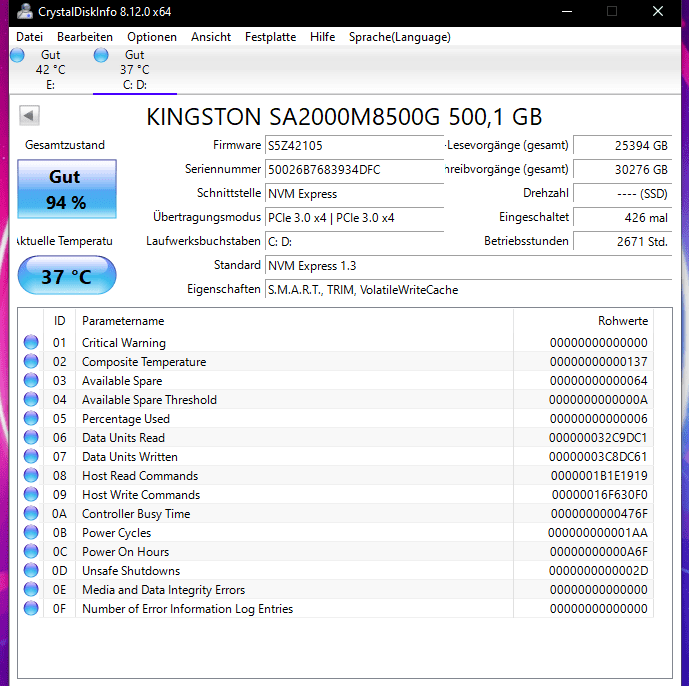Click the Gut 94 % health status button
The width and height of the screenshot is (689, 686).
pyautogui.click(x=67, y=189)
